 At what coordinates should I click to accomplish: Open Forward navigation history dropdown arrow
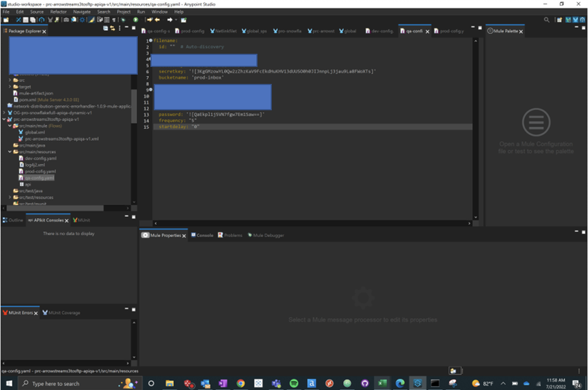click(x=176, y=20)
